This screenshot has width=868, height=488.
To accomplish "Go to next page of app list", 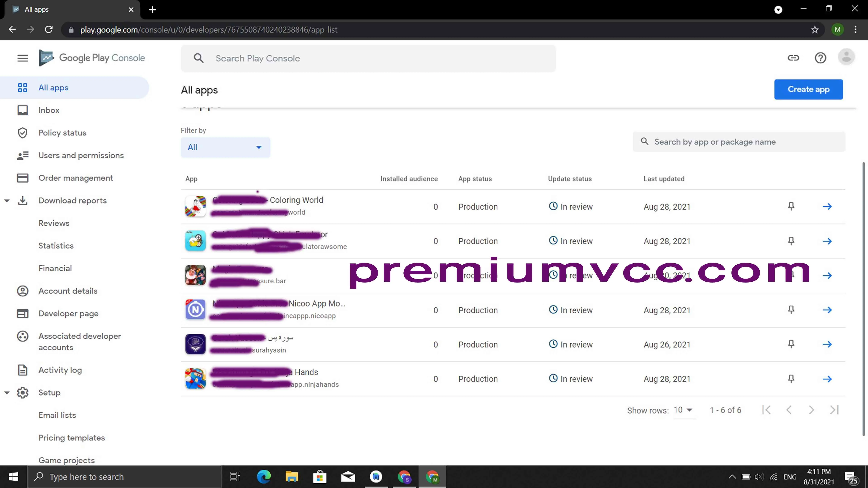I will [x=811, y=410].
